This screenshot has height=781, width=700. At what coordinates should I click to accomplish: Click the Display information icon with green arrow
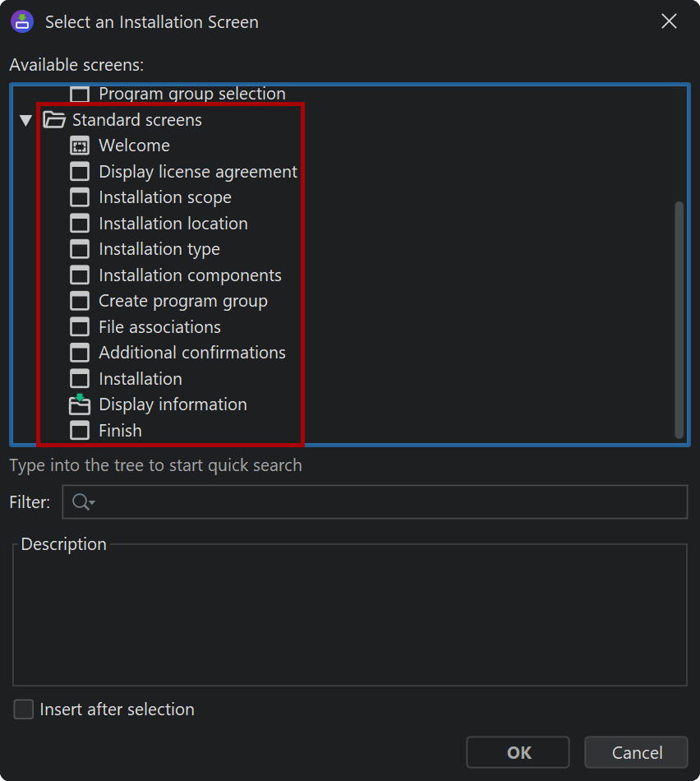80,404
